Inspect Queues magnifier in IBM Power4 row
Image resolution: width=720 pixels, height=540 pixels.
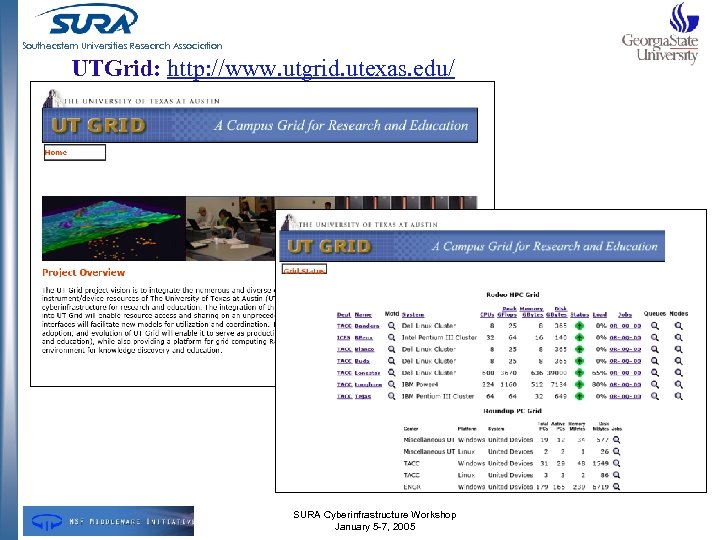pos(655,384)
